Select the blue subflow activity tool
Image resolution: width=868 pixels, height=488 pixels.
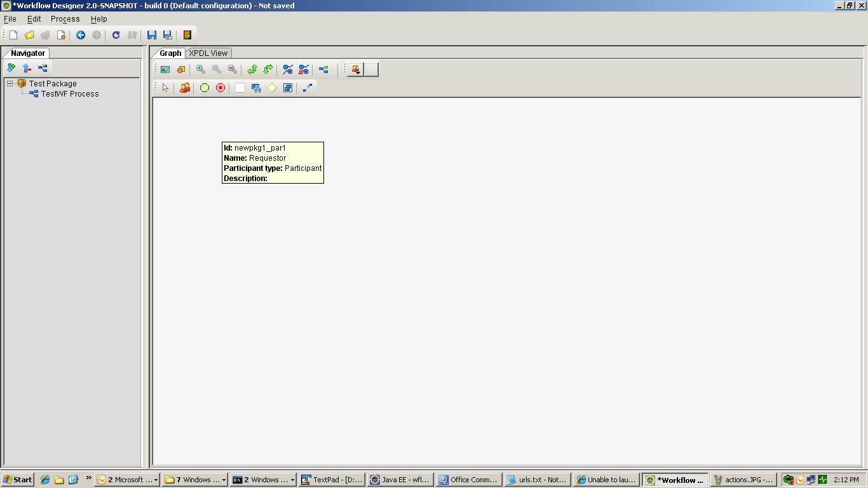[256, 88]
